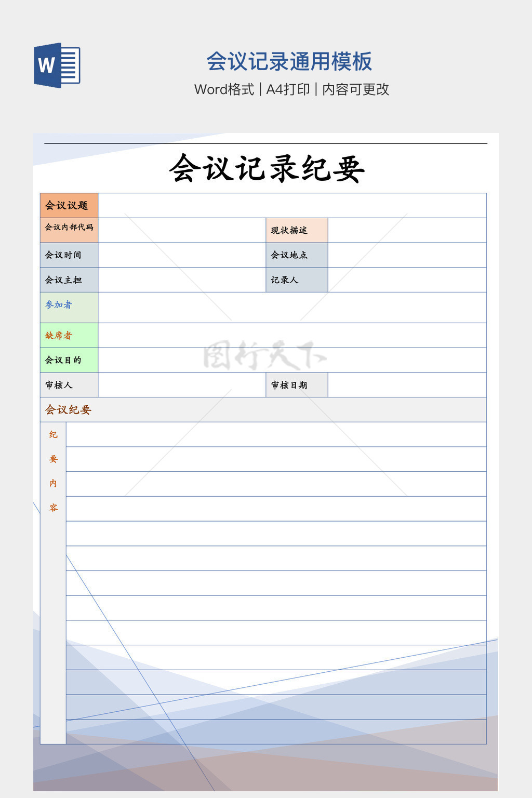Click the 现状描述 label cell
This screenshot has height=798, width=532.
pyautogui.click(x=297, y=230)
